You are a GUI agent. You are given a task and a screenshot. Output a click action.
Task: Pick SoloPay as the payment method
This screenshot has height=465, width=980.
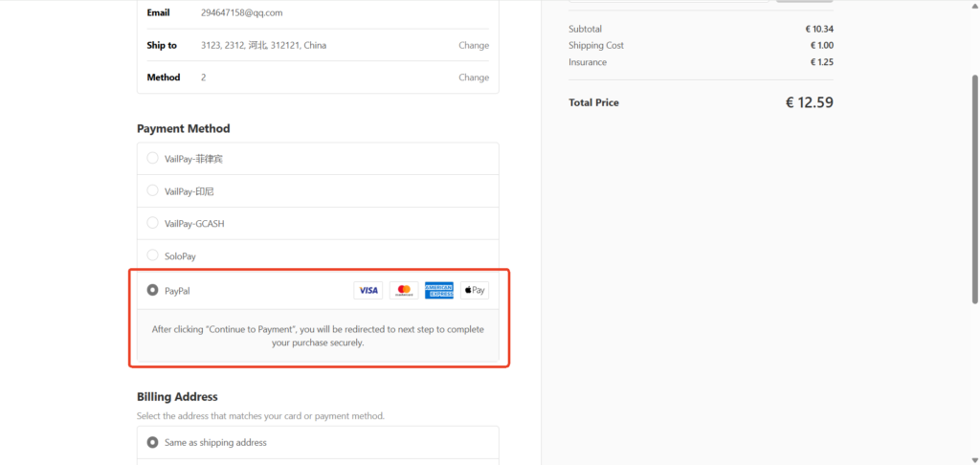tap(153, 255)
